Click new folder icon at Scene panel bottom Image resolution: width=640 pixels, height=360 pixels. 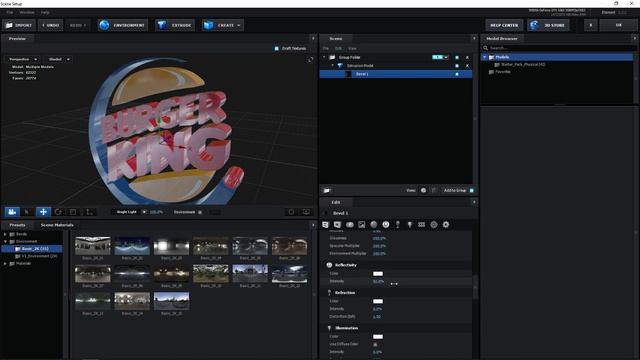327,191
